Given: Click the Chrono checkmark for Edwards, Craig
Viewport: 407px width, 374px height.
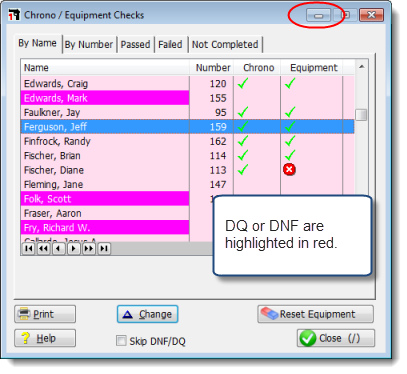Looking at the screenshot, I should (x=243, y=83).
